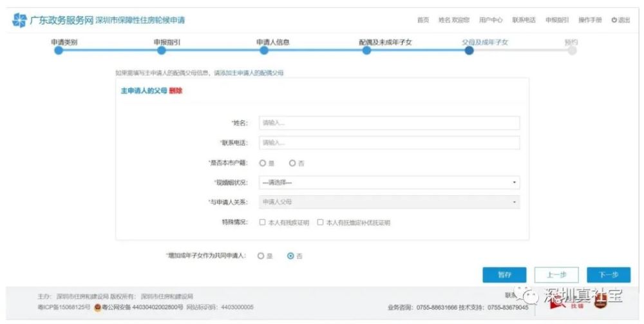Click the 申请人信息 step circle
644x324 pixels.
(264, 50)
